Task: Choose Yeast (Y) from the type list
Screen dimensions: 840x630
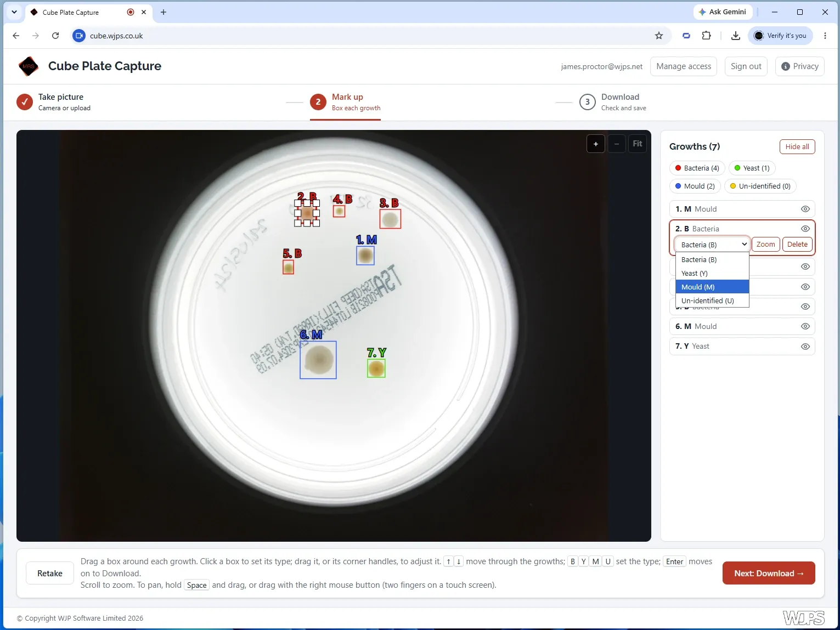Action: pyautogui.click(x=712, y=274)
